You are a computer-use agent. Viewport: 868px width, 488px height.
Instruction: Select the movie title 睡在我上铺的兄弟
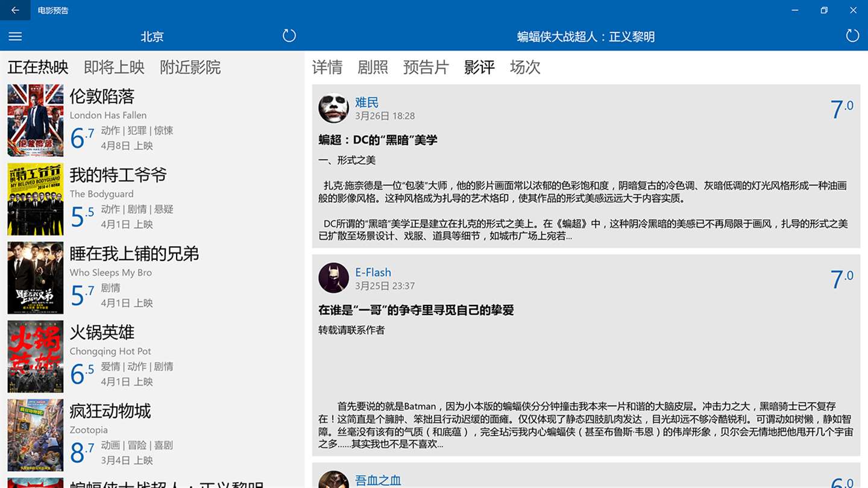(134, 254)
